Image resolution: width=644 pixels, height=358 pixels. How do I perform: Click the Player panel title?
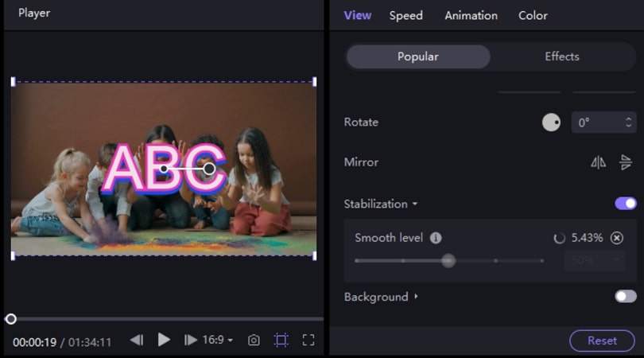click(x=34, y=13)
